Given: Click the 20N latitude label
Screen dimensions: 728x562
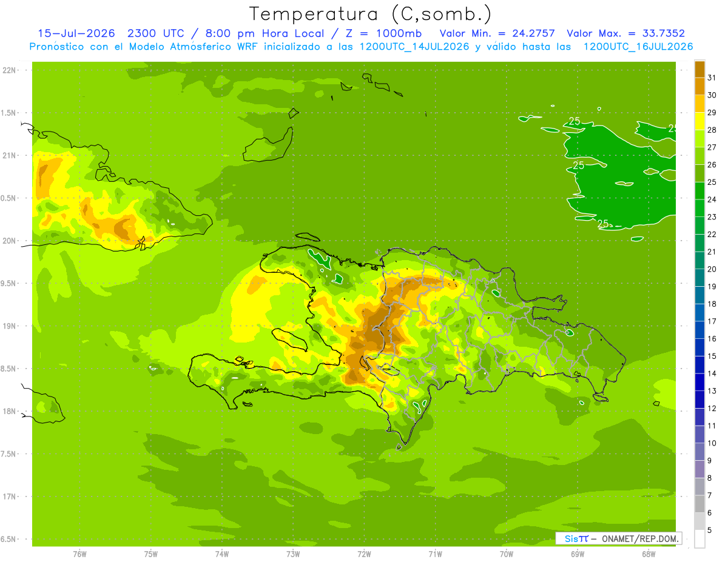Looking at the screenshot, I should pos(10,241).
